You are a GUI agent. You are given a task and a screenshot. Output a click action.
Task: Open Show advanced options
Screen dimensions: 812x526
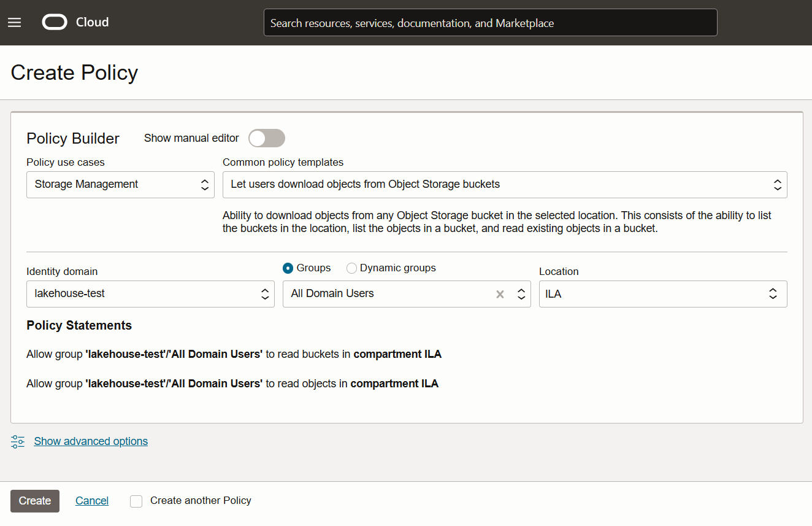click(x=90, y=441)
